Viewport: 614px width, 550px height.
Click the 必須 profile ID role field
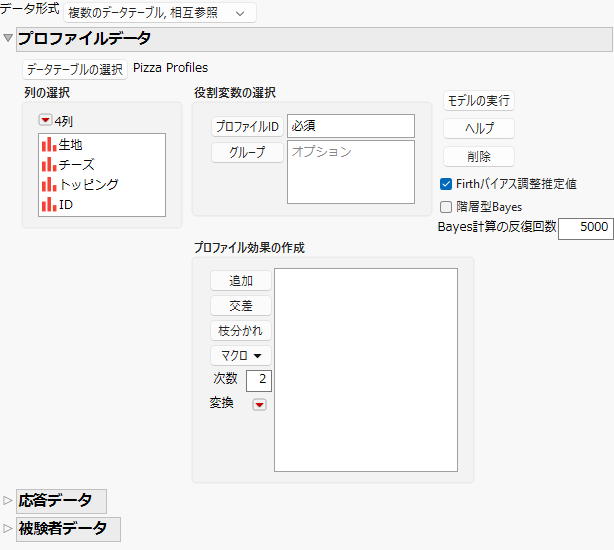351,126
